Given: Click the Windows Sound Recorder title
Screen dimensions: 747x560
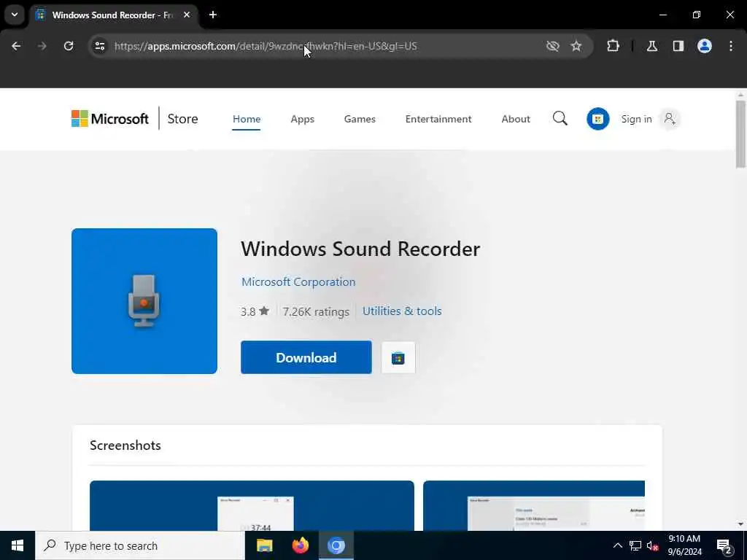Looking at the screenshot, I should coord(360,249).
